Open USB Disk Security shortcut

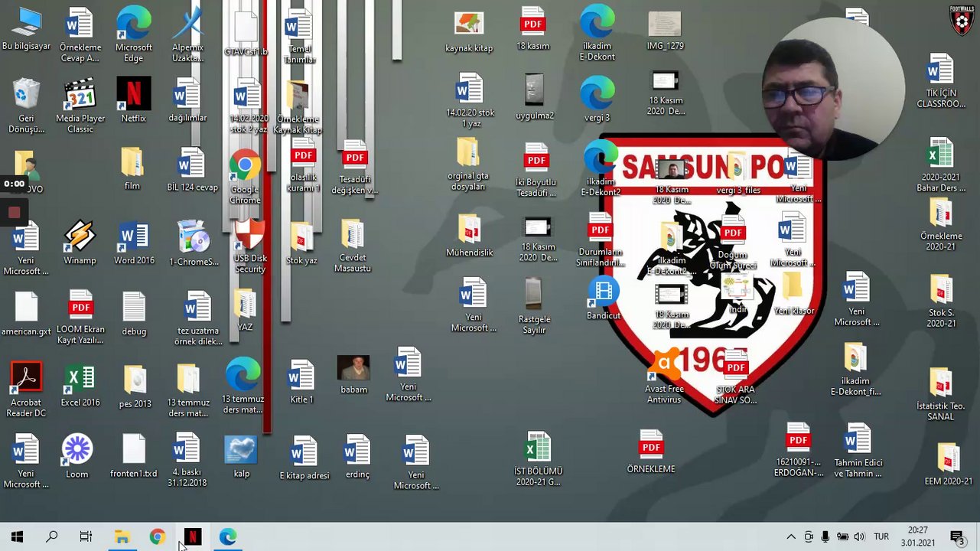click(249, 246)
